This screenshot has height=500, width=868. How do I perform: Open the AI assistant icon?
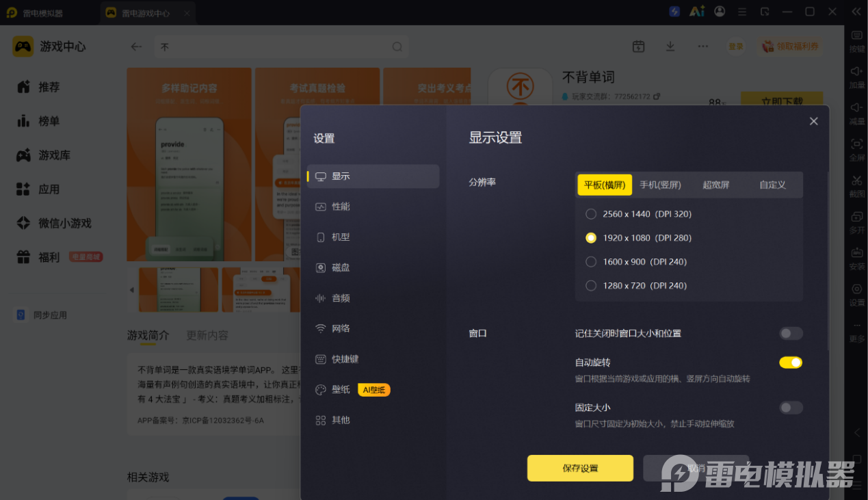pyautogui.click(x=697, y=12)
